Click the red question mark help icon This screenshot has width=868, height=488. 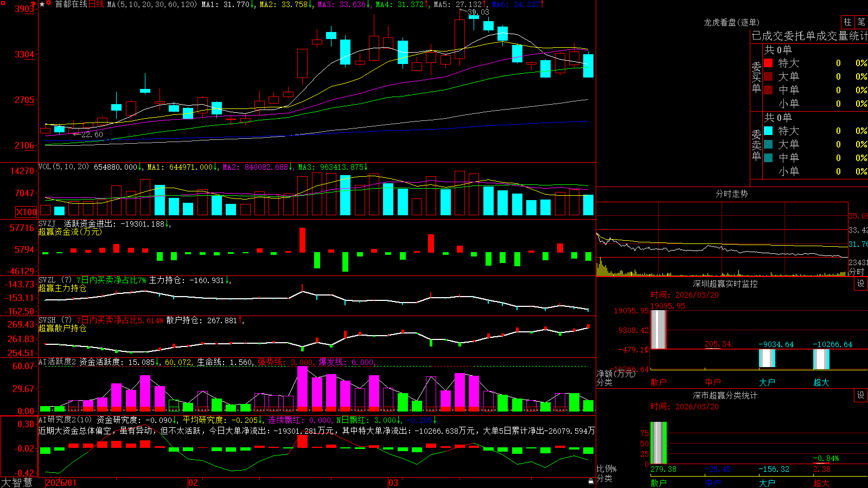33,4
